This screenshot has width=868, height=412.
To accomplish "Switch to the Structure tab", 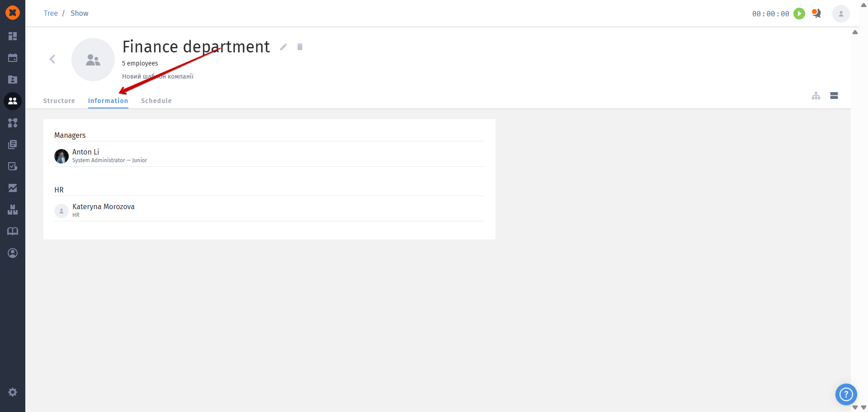I will point(59,101).
